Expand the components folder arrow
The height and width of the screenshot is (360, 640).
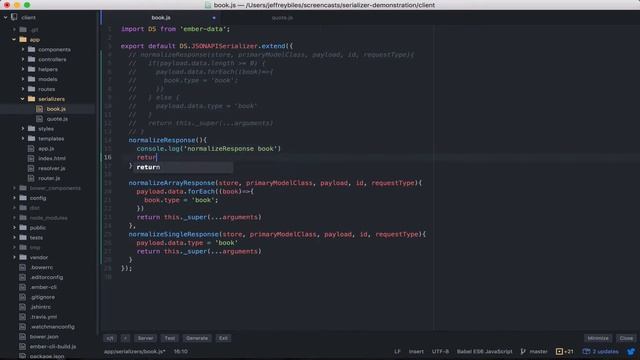tap(23, 49)
